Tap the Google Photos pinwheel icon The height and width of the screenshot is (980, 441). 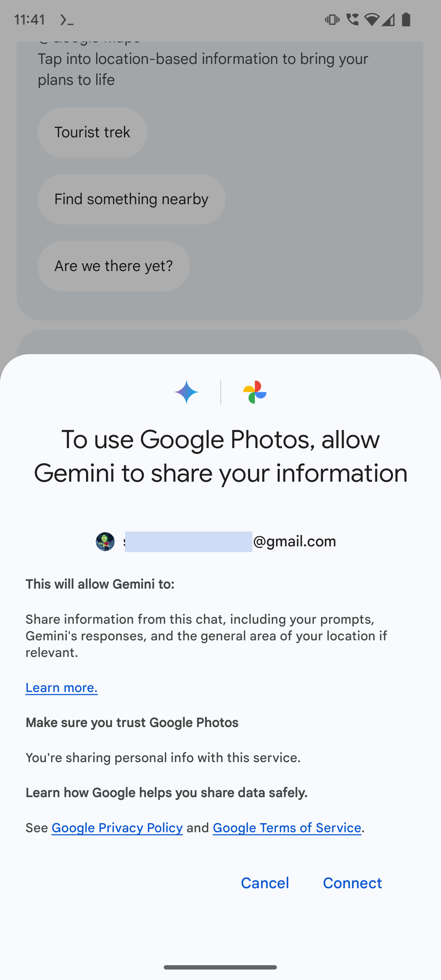coord(254,392)
